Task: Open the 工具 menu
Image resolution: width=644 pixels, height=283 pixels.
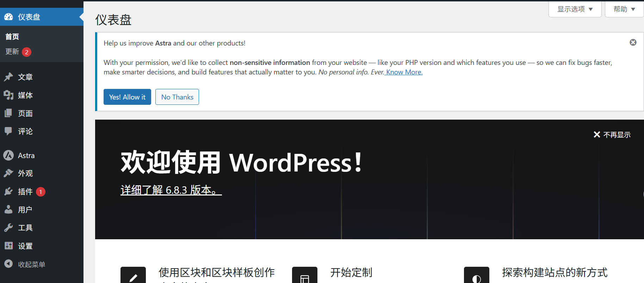Action: coord(42,228)
